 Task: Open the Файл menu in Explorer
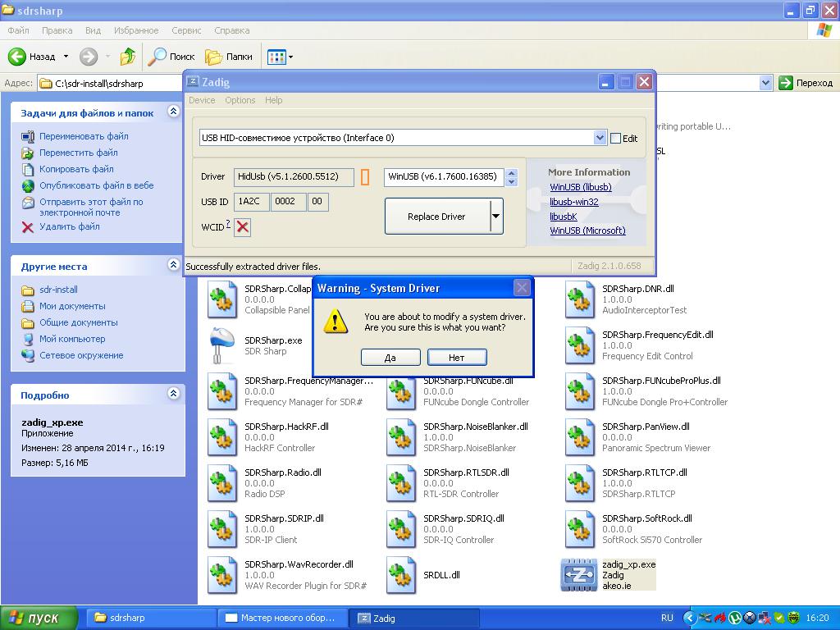coord(18,30)
